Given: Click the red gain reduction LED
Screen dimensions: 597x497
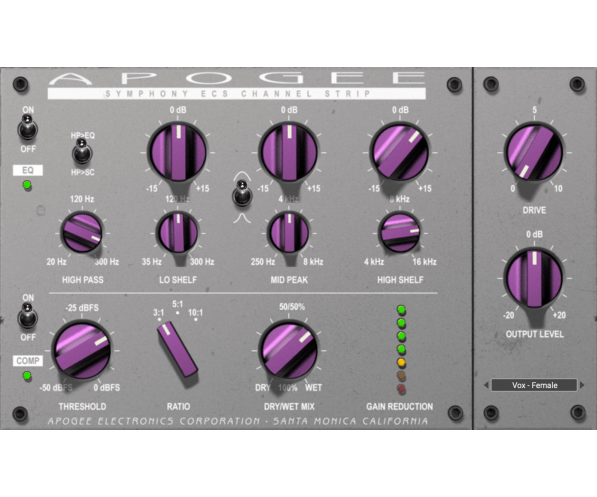Looking at the screenshot, I should (x=401, y=389).
